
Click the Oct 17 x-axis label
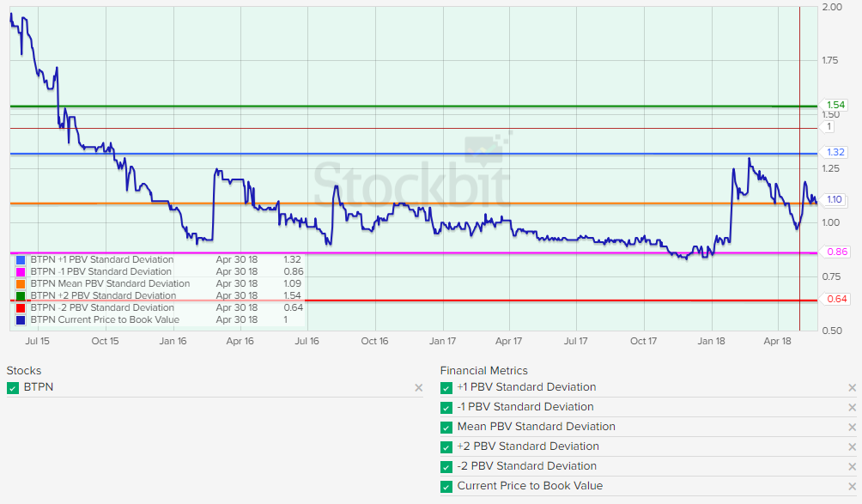point(643,342)
